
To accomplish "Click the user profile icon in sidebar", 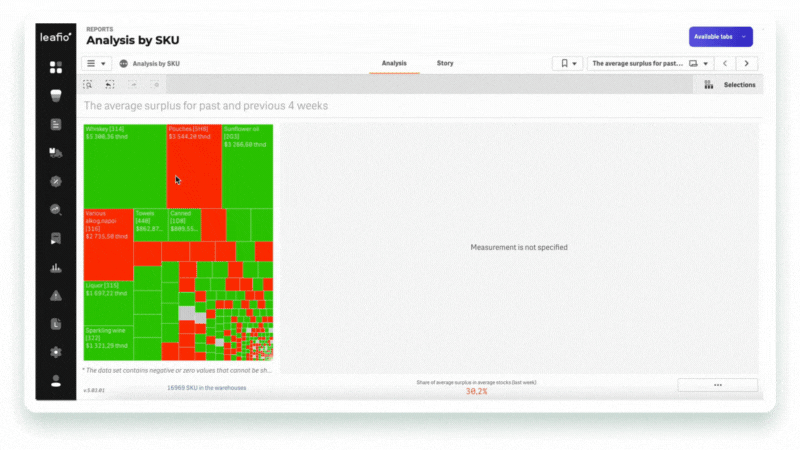I will [56, 381].
